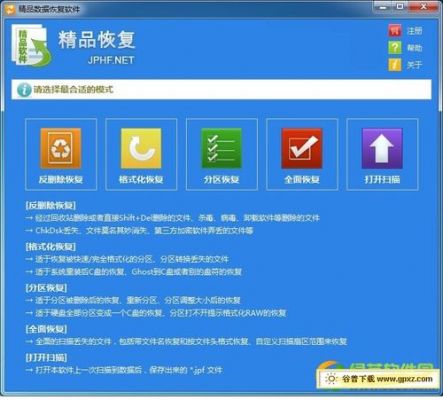Click the [格式化恢复] description heading
The width and height of the screenshot is (443, 400).
[x=51, y=247]
